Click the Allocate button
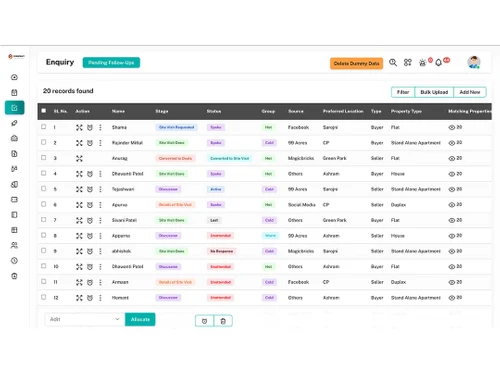This screenshot has height=375, width=500. [140, 319]
